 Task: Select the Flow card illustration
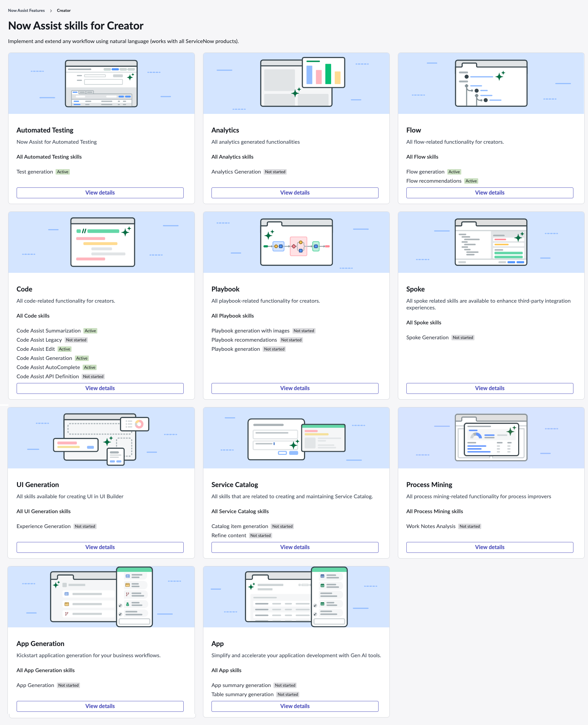coord(491,83)
